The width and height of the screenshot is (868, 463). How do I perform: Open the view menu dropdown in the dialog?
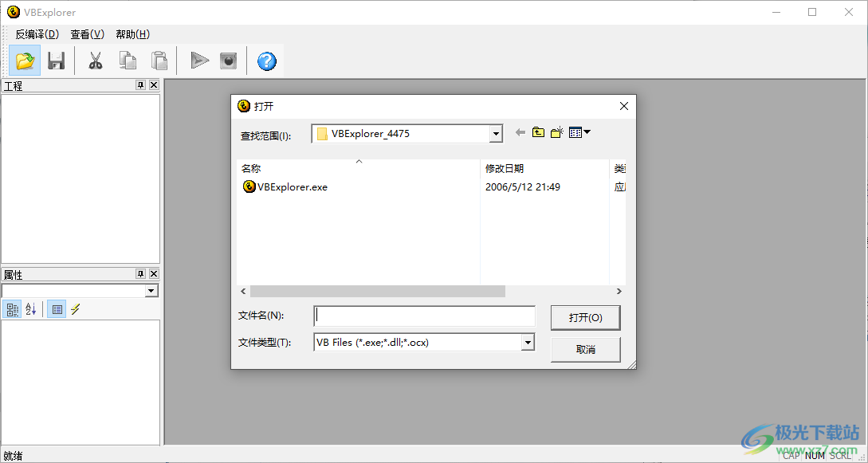pyautogui.click(x=579, y=133)
